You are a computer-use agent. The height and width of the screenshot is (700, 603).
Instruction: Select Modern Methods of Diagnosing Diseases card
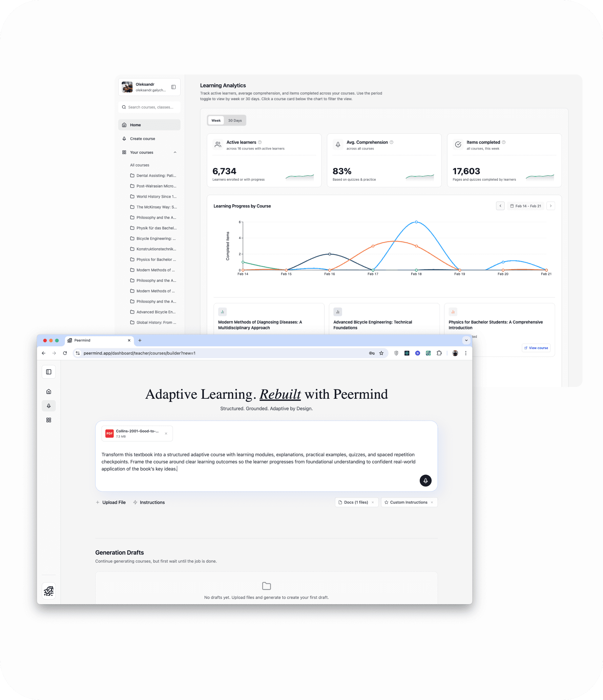pos(269,319)
